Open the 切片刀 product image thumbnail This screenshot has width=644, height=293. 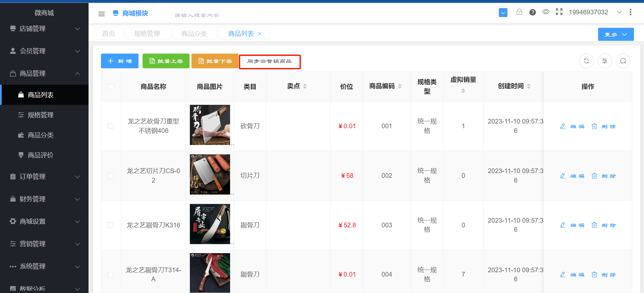(210, 174)
